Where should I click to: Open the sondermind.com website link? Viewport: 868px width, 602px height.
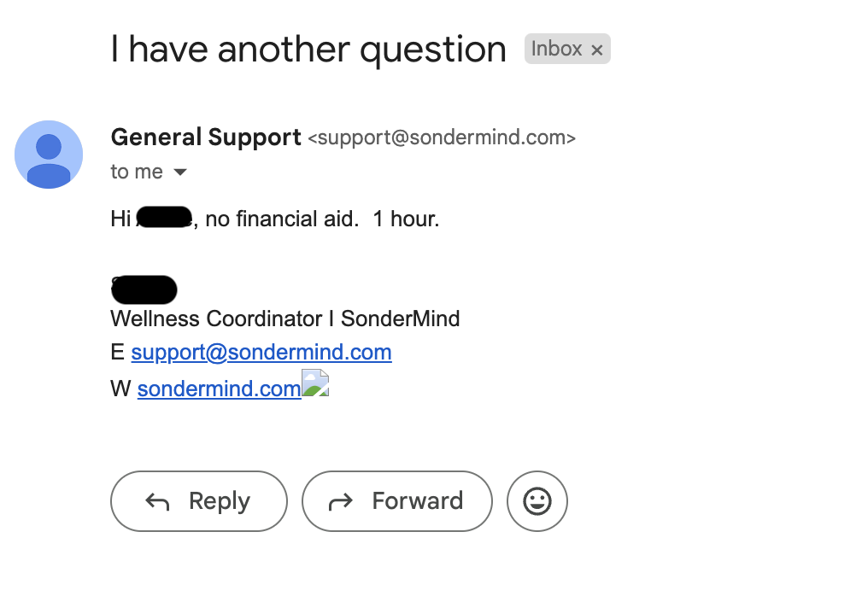219,389
